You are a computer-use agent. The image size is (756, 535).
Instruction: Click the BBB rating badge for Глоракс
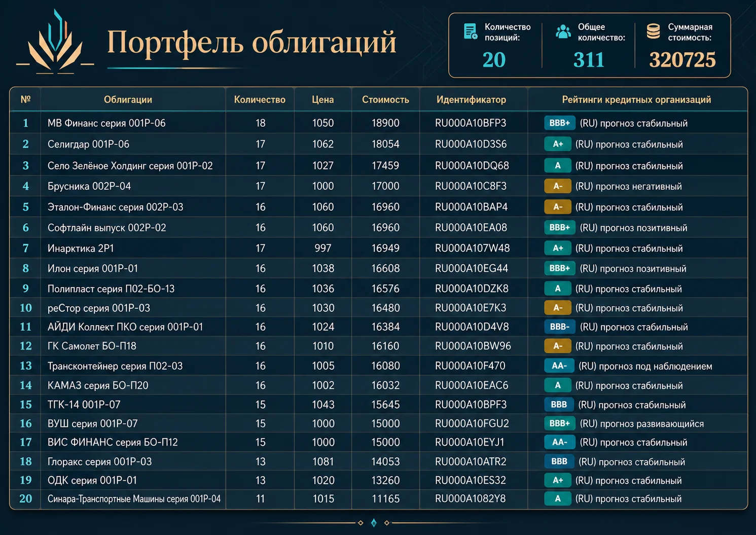point(559,461)
